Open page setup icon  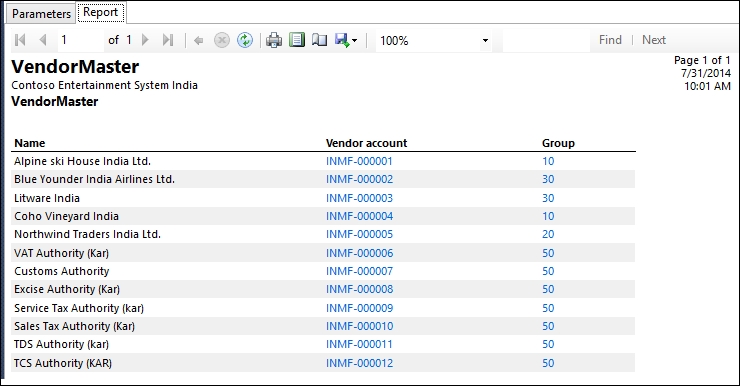pos(320,40)
